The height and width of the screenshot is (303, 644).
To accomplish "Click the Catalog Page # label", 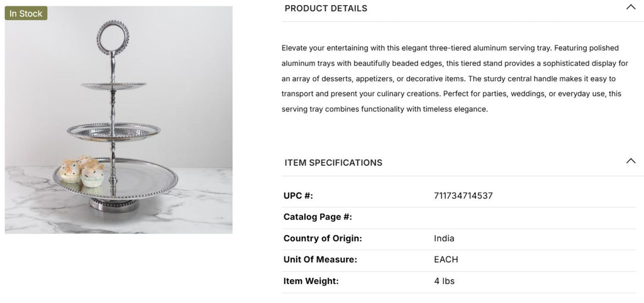I will click(x=318, y=217).
